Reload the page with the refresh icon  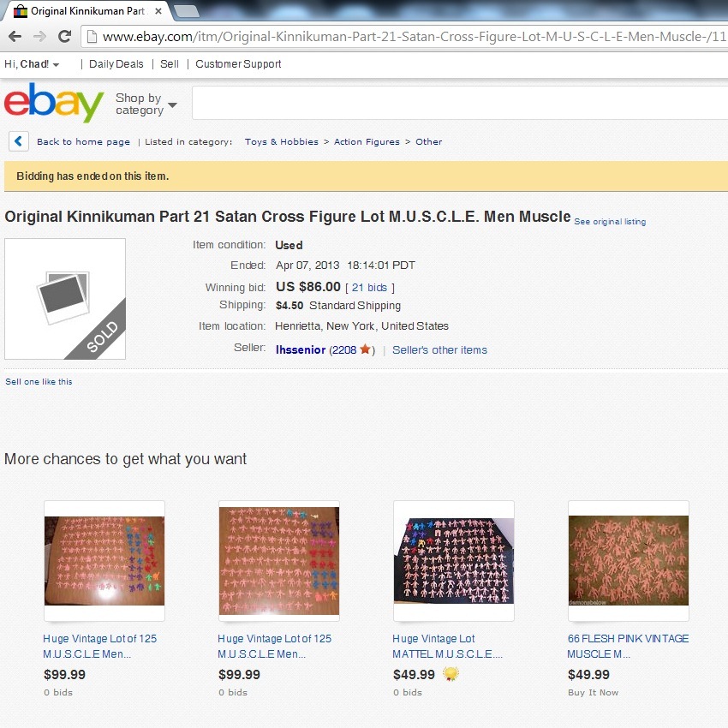(x=64, y=36)
